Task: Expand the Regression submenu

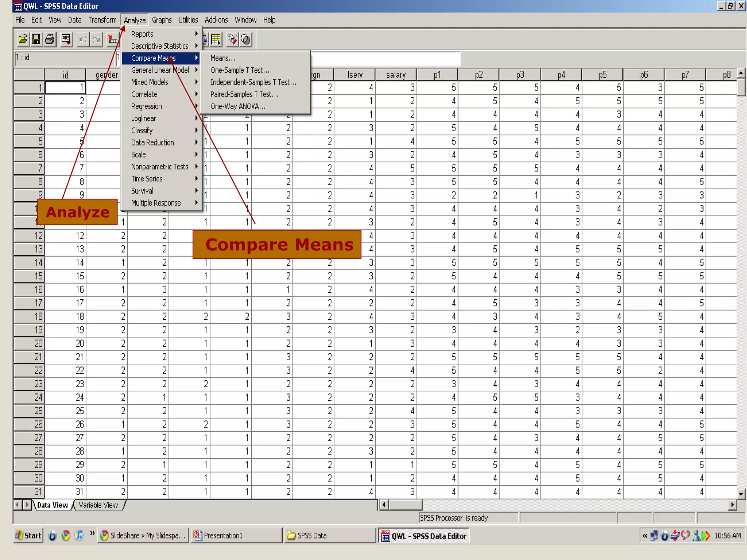Action: (161, 106)
